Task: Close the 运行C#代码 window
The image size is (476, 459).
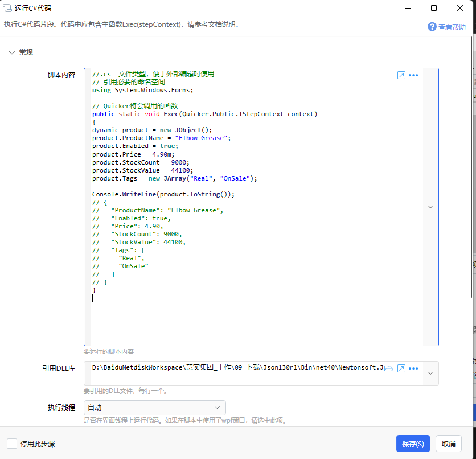Action: (460, 8)
